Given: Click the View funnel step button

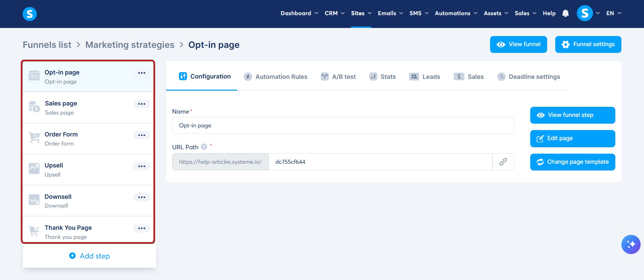Looking at the screenshot, I should click(572, 115).
